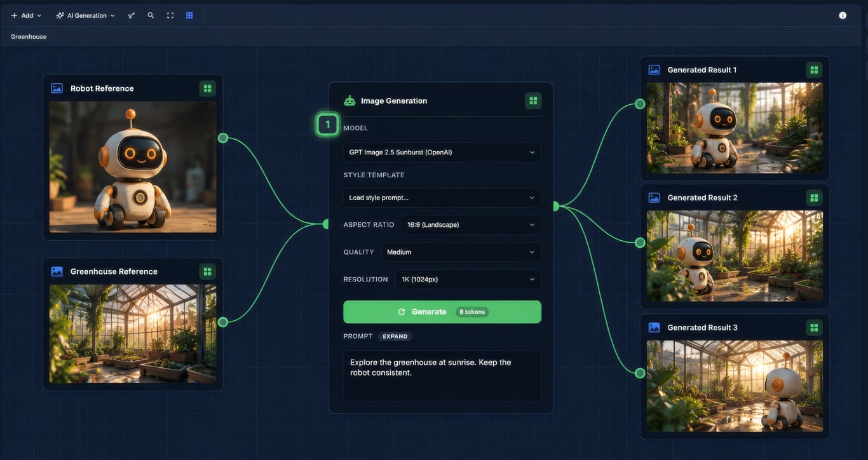868x460 pixels.
Task: Click Generated Result 2 green grid button
Action: [x=814, y=198]
